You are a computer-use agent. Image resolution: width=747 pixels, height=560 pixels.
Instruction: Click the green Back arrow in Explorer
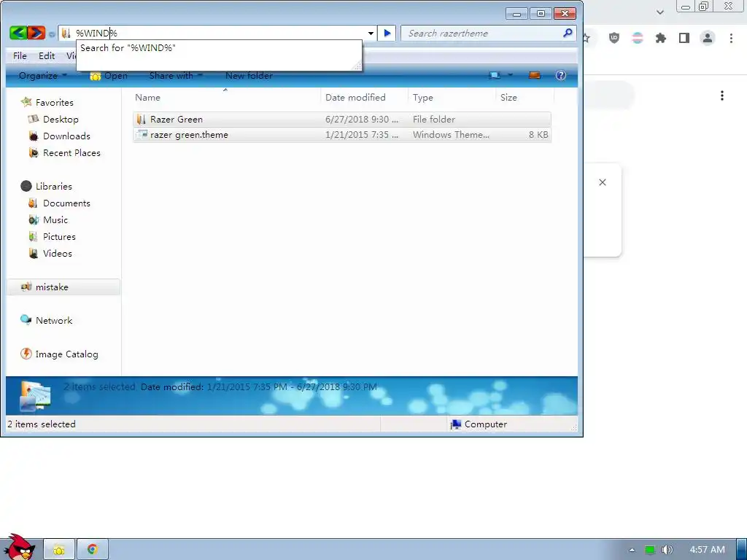(18, 33)
